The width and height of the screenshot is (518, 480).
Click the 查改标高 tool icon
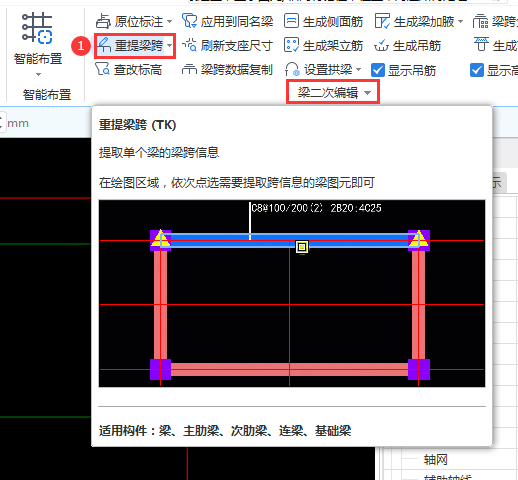(102, 69)
